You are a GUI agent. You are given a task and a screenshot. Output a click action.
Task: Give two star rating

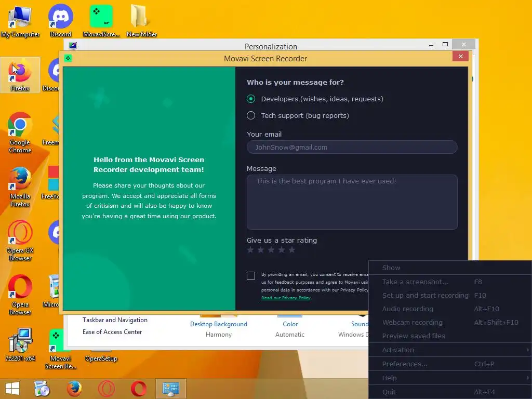point(261,250)
